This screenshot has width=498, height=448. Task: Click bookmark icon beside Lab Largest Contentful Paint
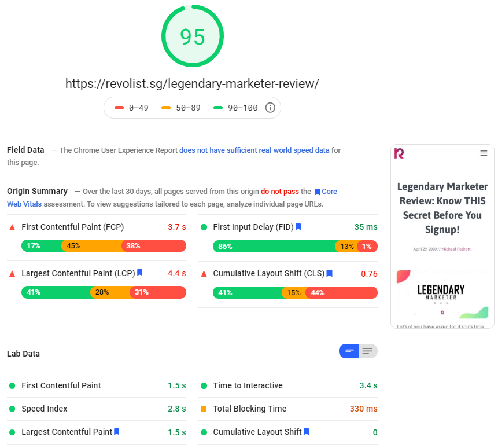(x=117, y=431)
